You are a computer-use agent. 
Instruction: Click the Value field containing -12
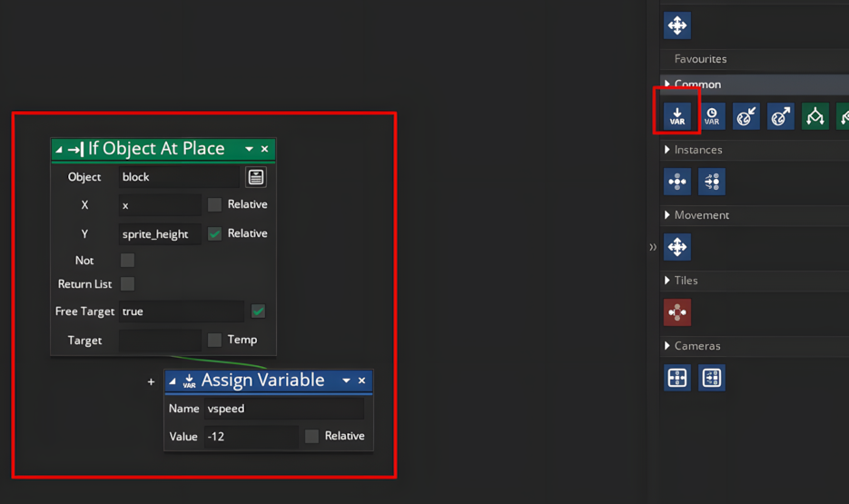tap(252, 436)
